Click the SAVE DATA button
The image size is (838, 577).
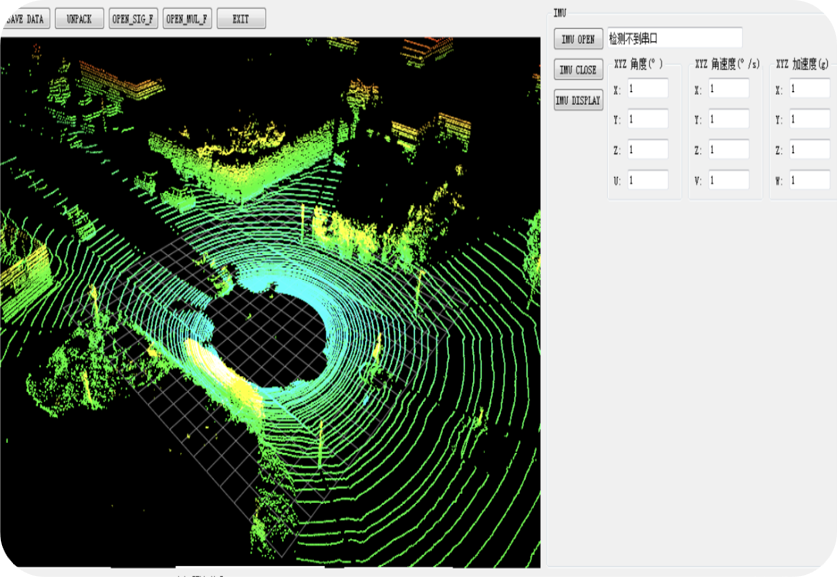(26, 19)
